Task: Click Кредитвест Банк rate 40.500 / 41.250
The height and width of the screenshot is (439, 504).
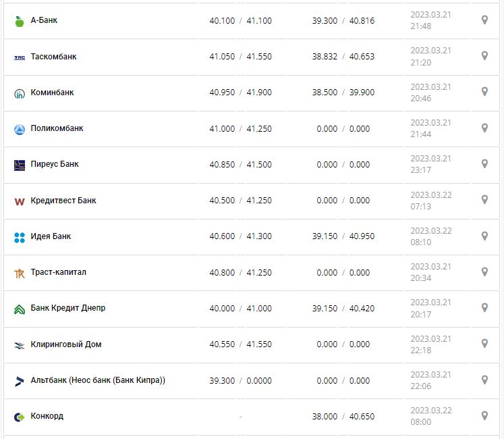Action: click(x=240, y=201)
